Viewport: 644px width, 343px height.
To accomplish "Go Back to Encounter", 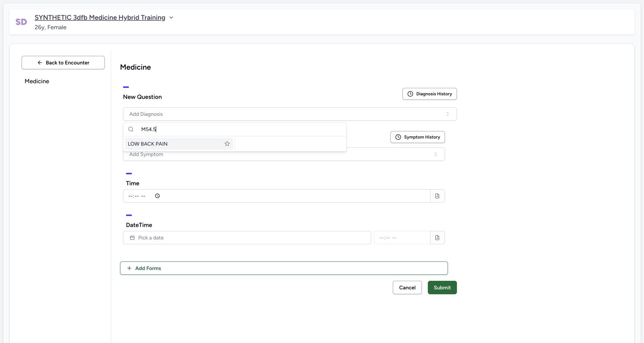I will tap(63, 63).
